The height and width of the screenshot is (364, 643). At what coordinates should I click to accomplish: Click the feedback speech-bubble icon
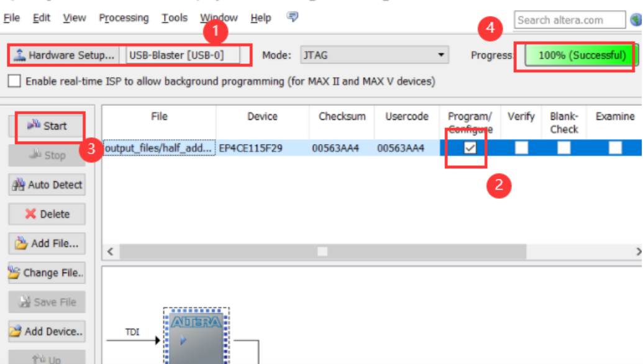293,17
